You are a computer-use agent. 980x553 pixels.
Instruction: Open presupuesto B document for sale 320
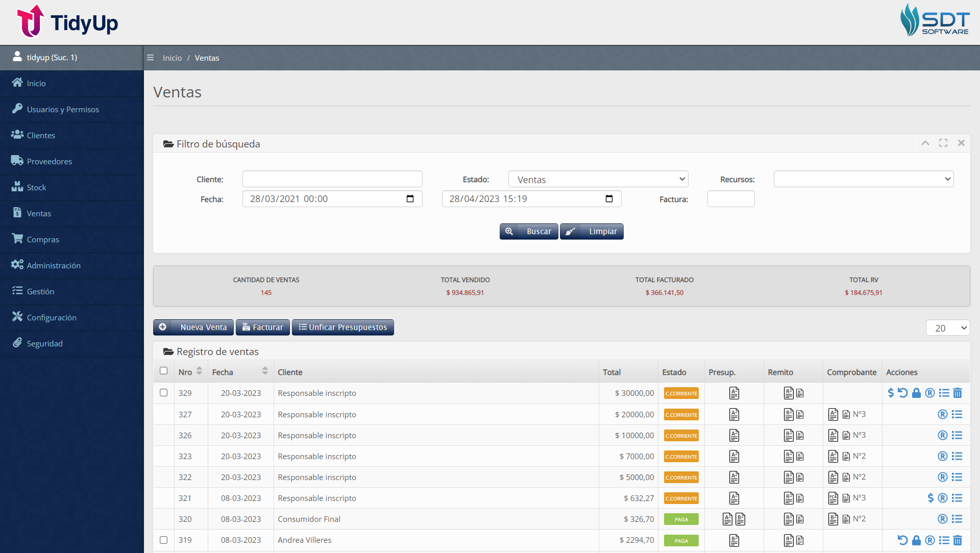741,519
